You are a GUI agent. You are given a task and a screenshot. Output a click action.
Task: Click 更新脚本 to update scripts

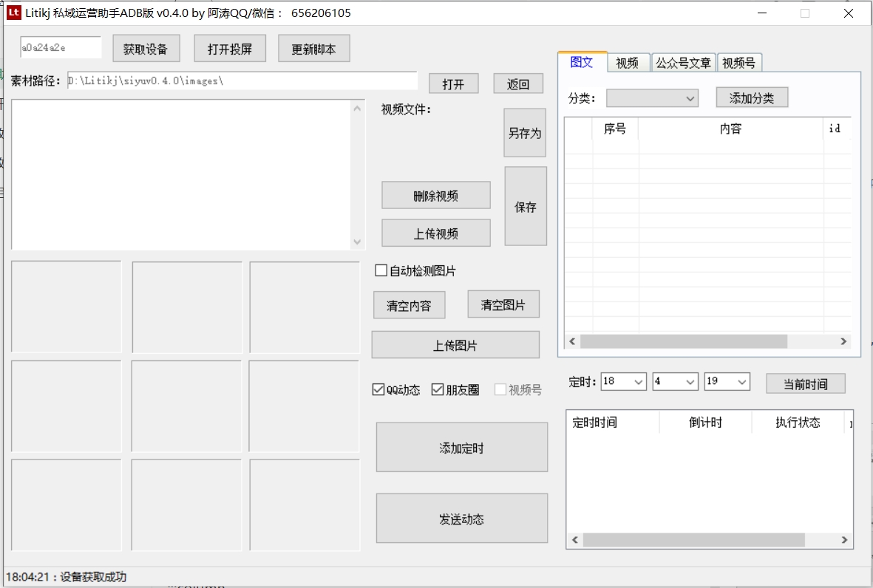point(313,47)
